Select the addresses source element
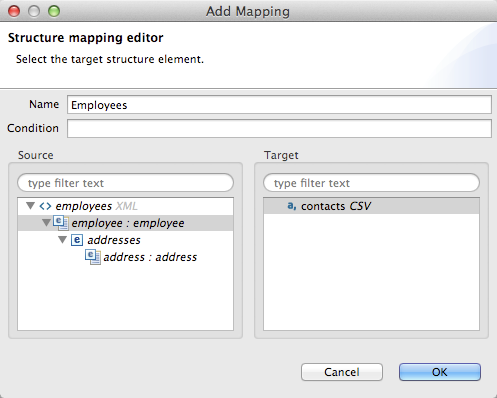 pyautogui.click(x=114, y=240)
